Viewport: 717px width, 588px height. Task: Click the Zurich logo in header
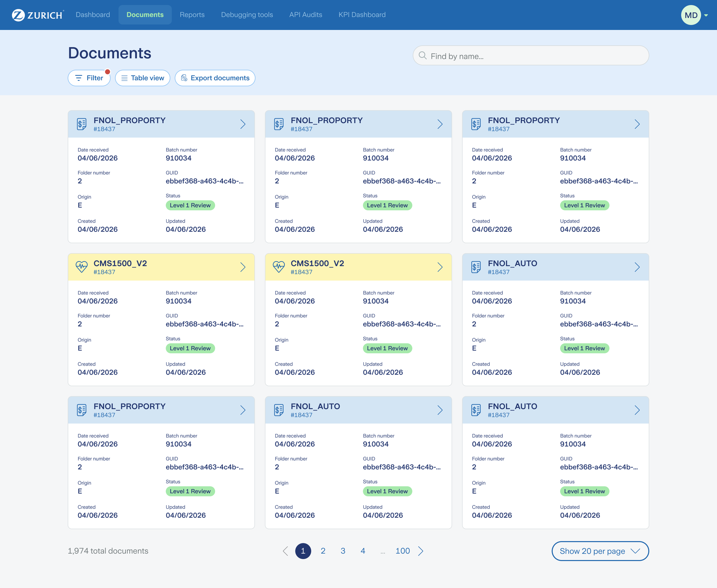tap(37, 15)
